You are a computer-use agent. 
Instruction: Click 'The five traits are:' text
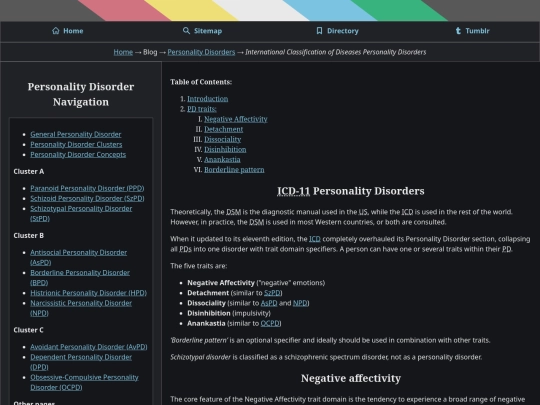tap(199, 266)
